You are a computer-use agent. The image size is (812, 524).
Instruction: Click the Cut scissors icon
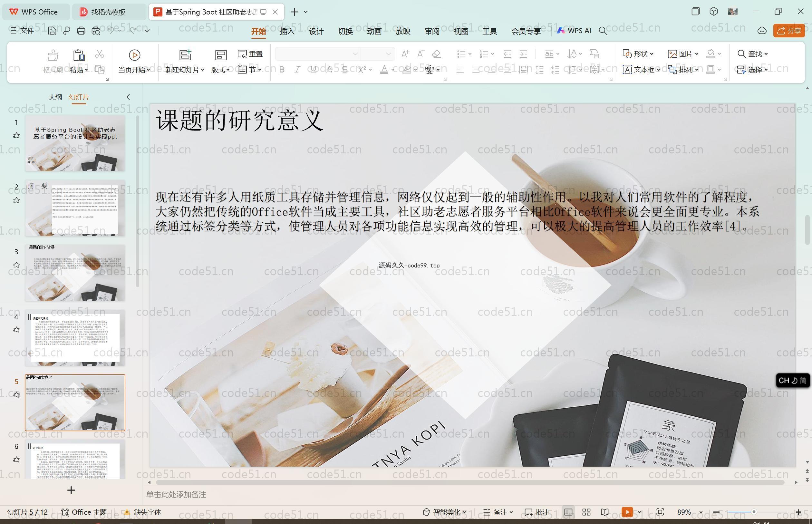[99, 54]
